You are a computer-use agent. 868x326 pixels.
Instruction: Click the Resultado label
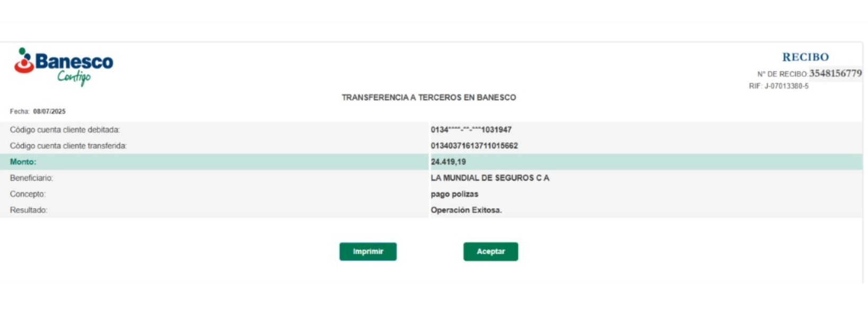29,210
